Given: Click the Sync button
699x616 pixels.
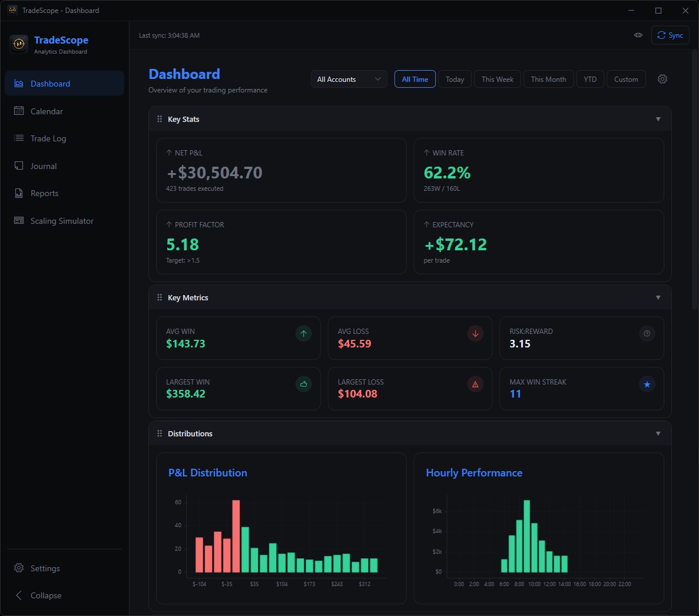Looking at the screenshot, I should click(x=670, y=35).
